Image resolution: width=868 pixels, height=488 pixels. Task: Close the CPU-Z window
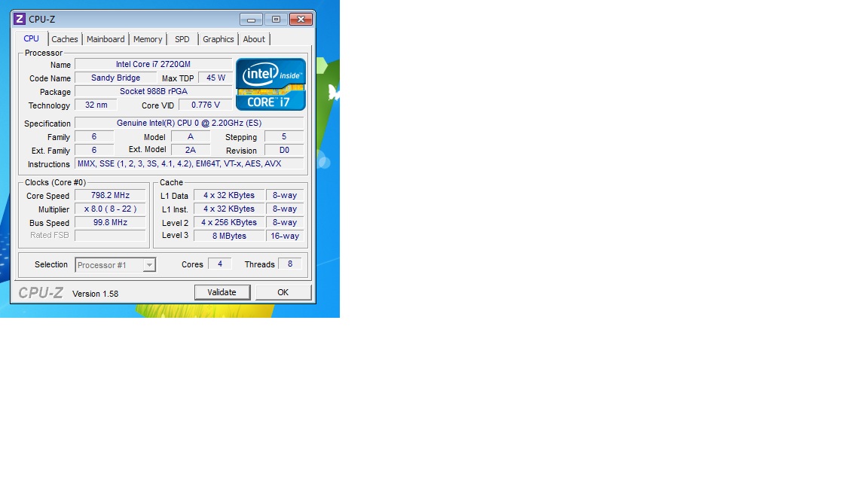click(x=301, y=20)
